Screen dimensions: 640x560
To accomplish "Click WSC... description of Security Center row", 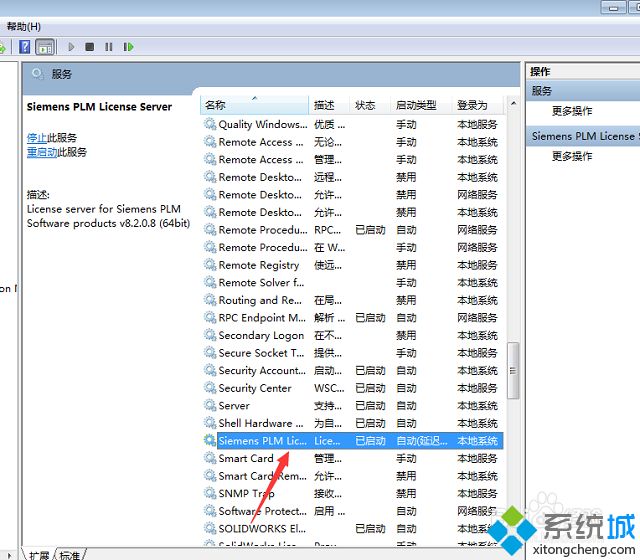I will coord(329,388).
